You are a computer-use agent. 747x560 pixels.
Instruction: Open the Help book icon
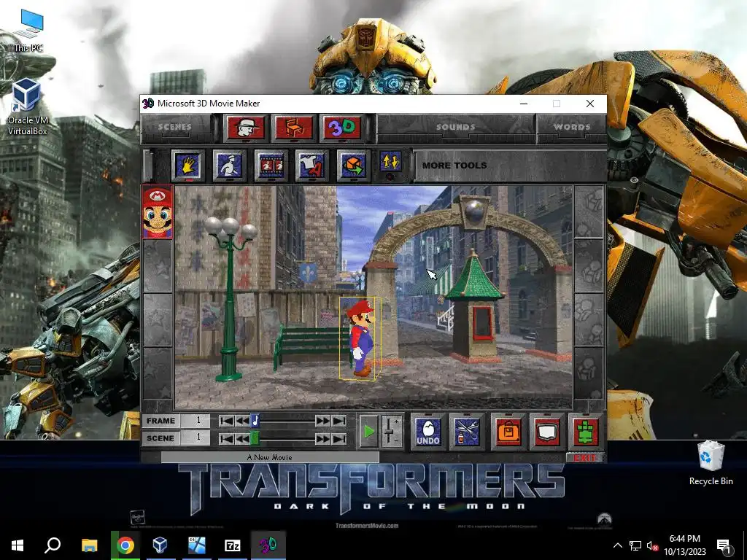pyautogui.click(x=547, y=432)
